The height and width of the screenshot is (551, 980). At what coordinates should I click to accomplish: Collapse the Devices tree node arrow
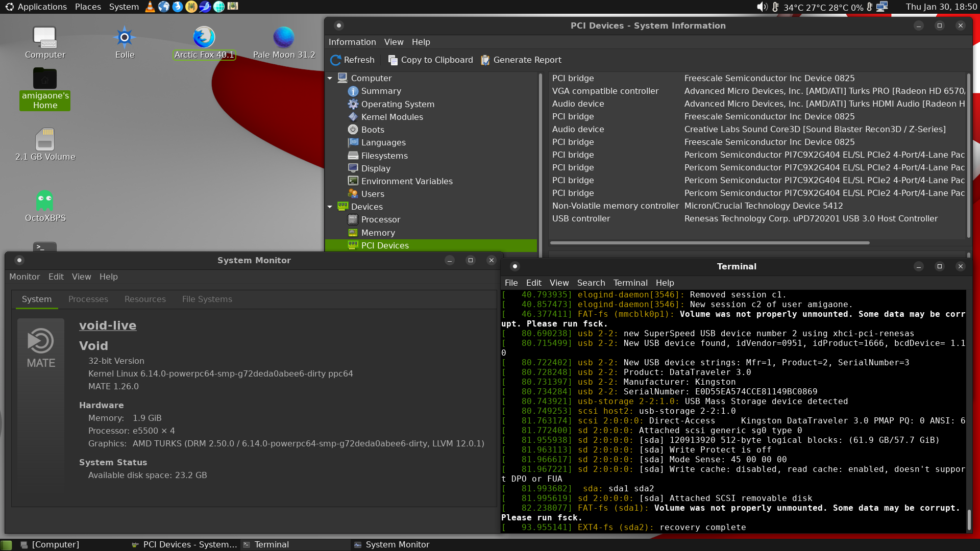tap(330, 207)
